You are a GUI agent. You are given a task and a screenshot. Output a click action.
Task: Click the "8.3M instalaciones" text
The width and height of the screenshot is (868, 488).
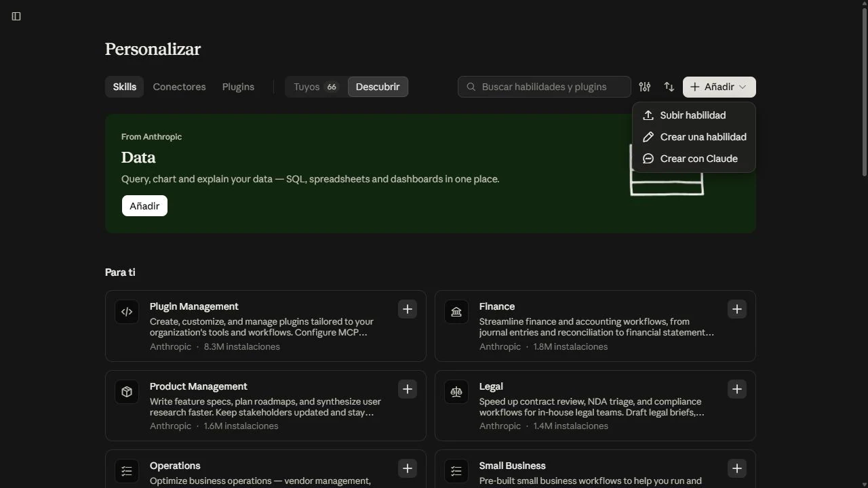coord(242,346)
